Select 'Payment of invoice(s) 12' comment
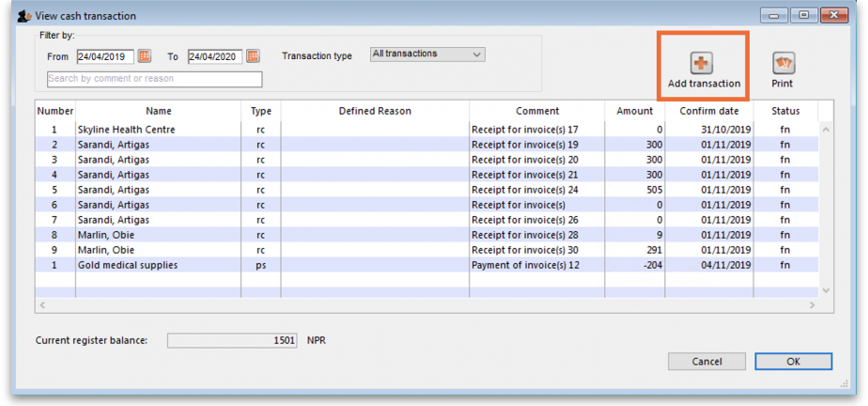The height and width of the screenshot is (406, 868). pos(525,265)
